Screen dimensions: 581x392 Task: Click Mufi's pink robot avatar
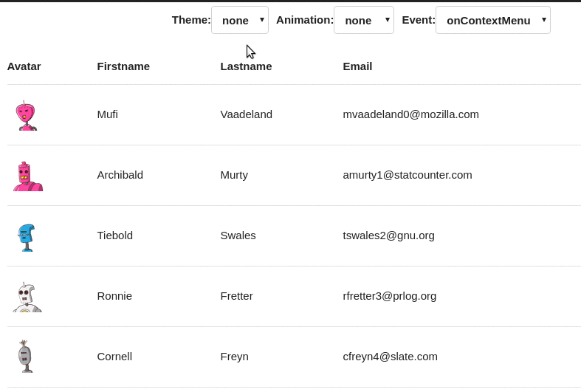pos(26,116)
